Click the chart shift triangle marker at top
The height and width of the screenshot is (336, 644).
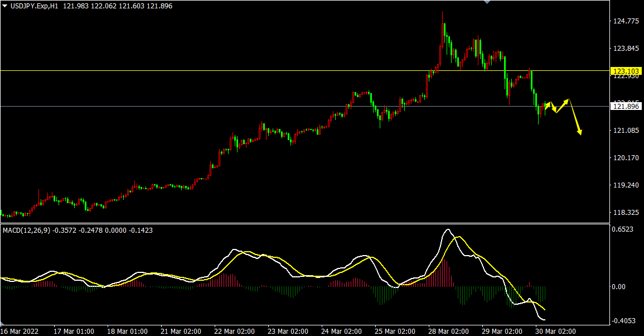488,2
